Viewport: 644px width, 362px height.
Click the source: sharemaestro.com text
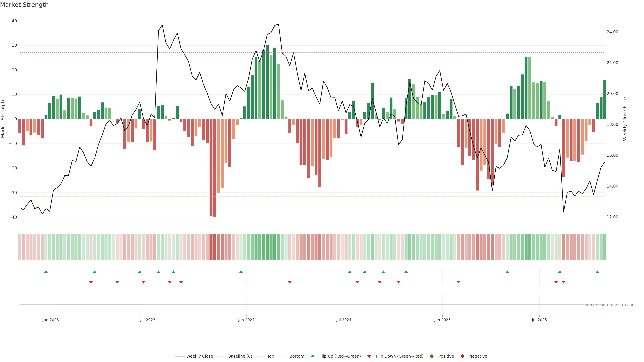609,305
